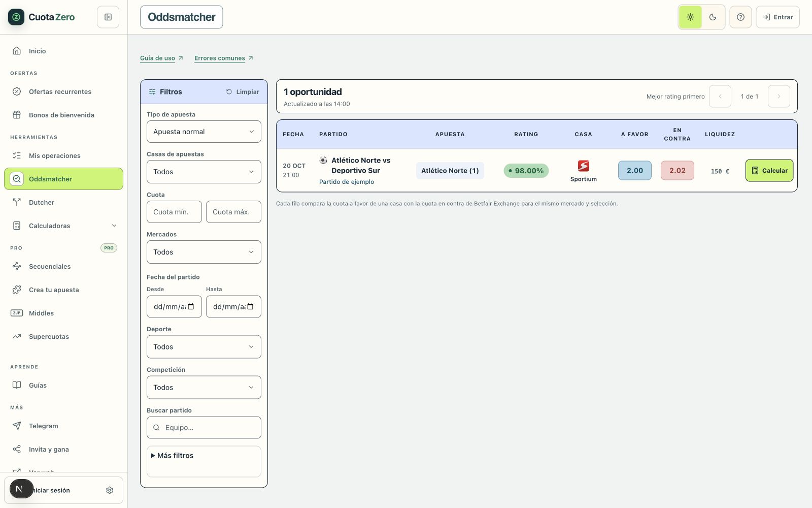Click the Dutcher split-arrow icon
Screen dimensions: 812x508
17,202
